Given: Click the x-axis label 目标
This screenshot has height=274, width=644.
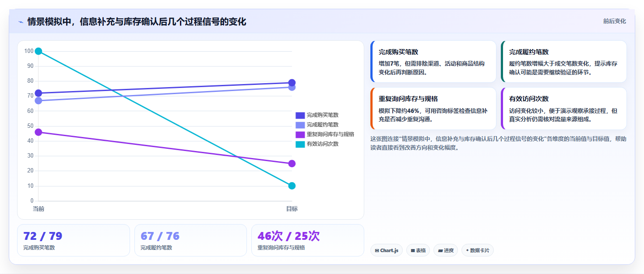Looking at the screenshot, I should (292, 209).
